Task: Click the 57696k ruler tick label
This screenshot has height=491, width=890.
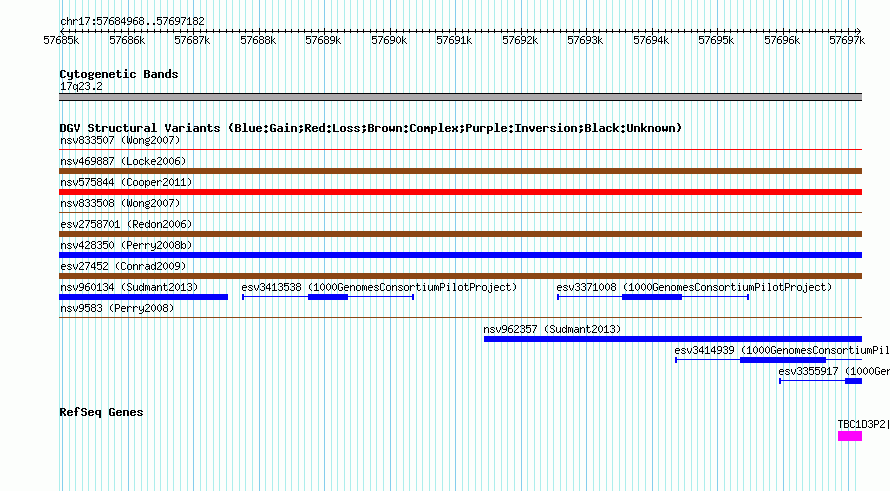Action: point(783,40)
